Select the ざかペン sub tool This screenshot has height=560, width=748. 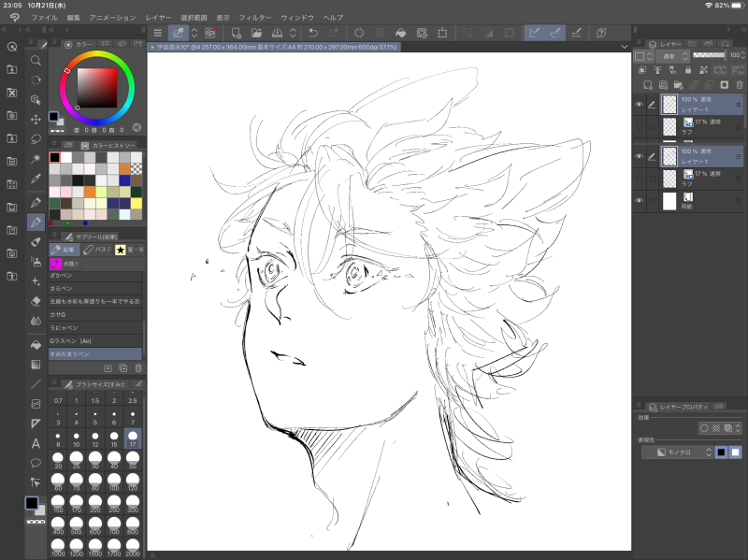95,275
